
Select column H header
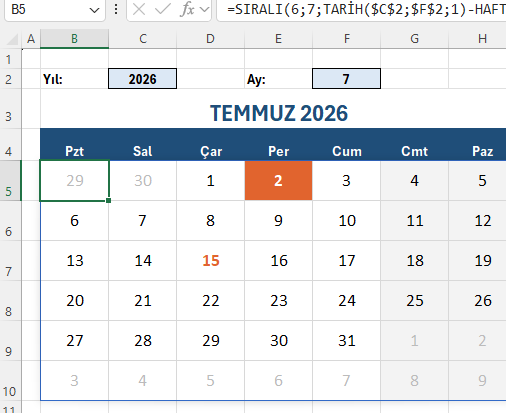point(477,39)
